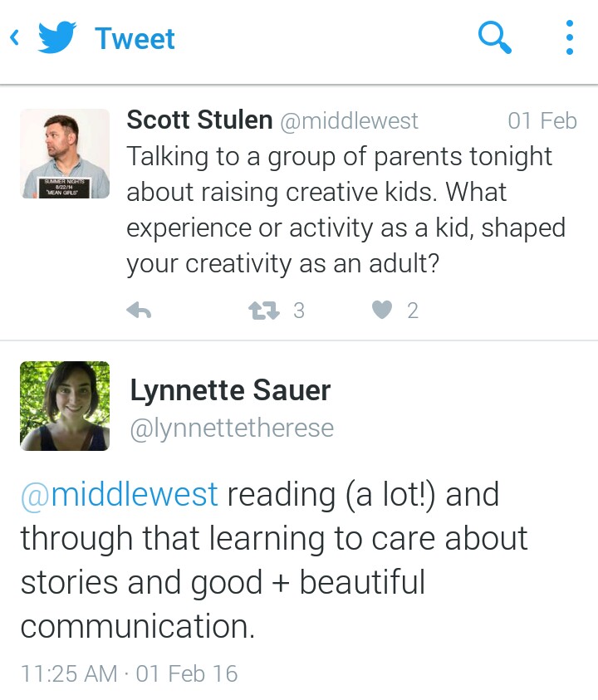The height and width of the screenshot is (700, 598).
Task: Open the three-dot overflow menu
Action: (569, 37)
